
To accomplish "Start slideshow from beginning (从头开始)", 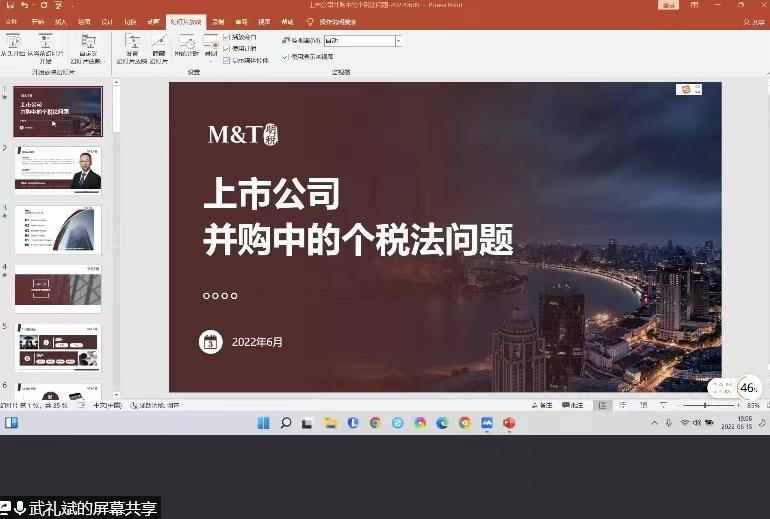I will (14, 46).
